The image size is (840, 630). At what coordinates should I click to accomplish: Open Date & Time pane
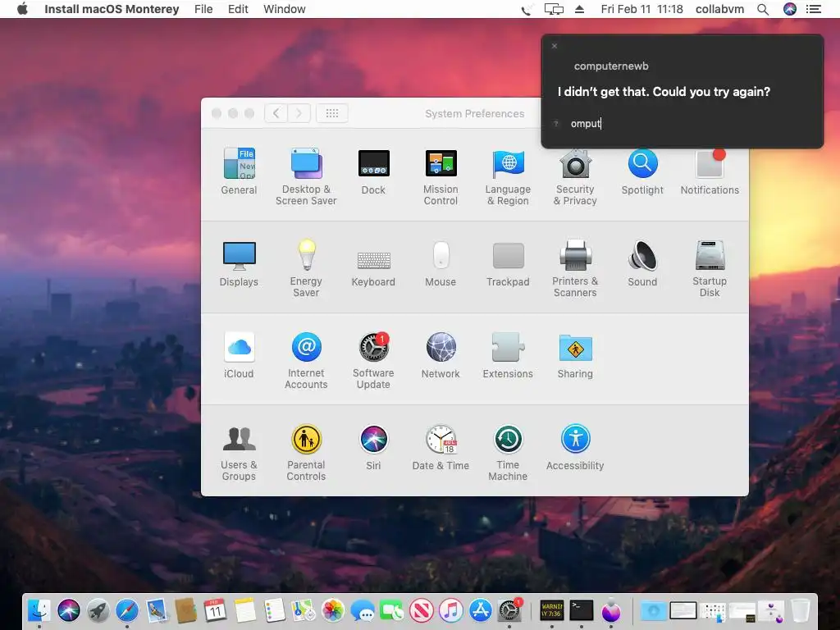[x=441, y=447]
